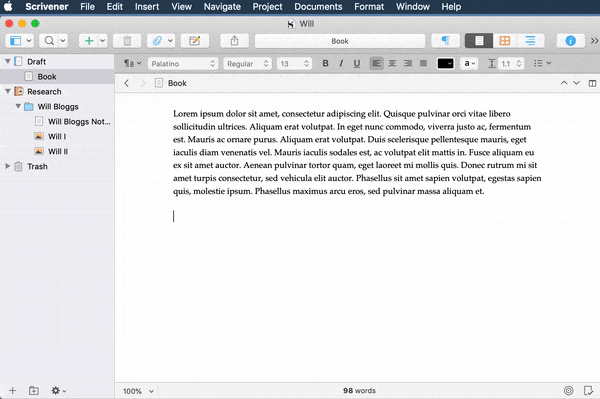Click the document notes footer icon
This screenshot has height=399, width=600.
point(588,391)
